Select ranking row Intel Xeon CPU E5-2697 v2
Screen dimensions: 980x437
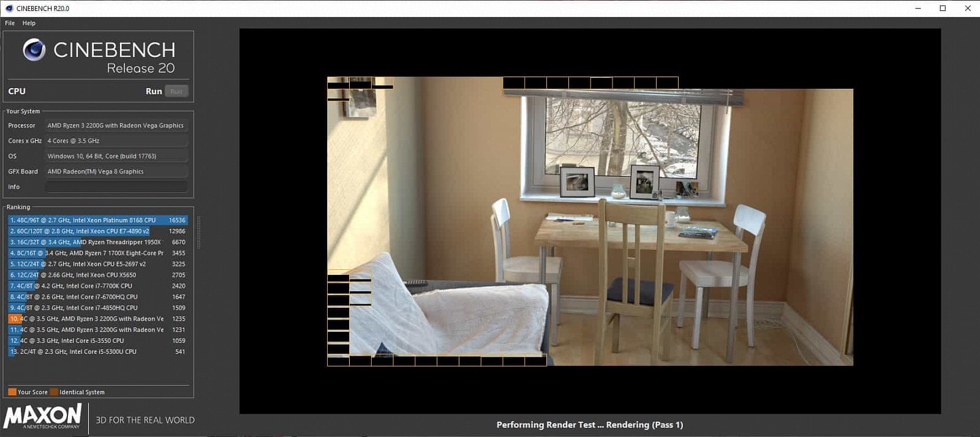tap(98, 264)
